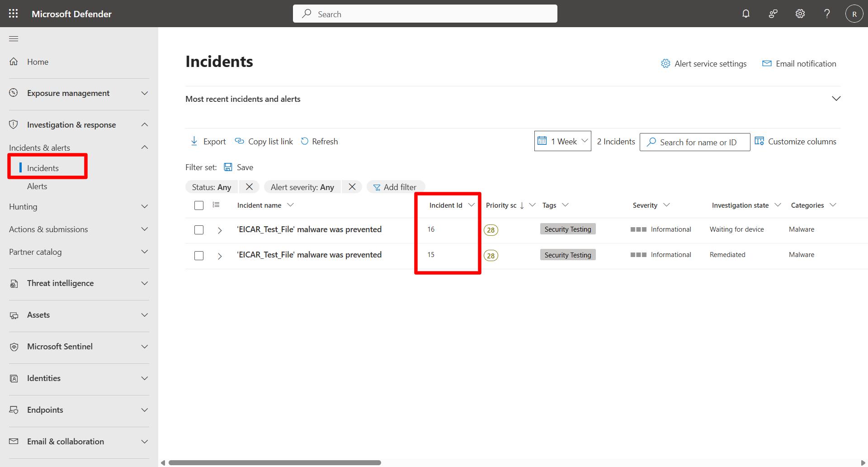Click the Email notification envelope icon
This screenshot has width=868, height=467.
[767, 63]
